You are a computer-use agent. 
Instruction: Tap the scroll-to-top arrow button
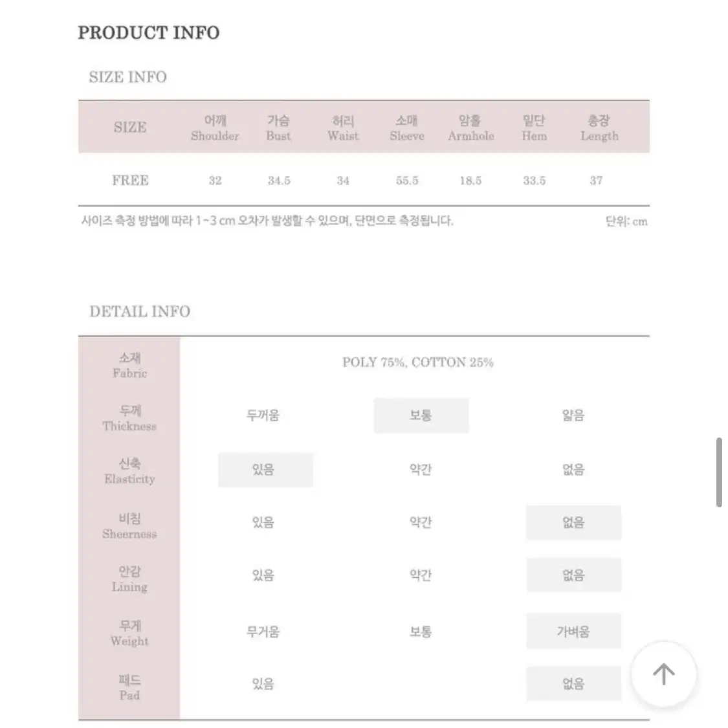[x=663, y=674]
